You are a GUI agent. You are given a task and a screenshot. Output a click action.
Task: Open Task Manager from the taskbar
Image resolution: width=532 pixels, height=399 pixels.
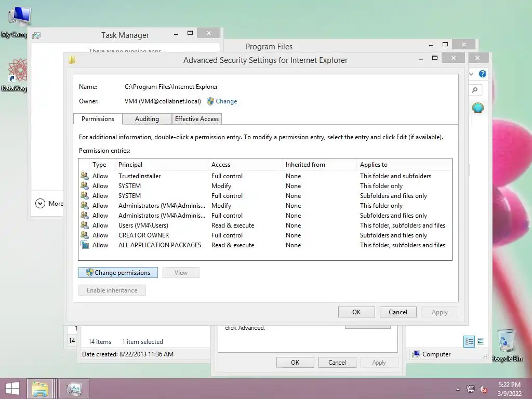coord(74,389)
